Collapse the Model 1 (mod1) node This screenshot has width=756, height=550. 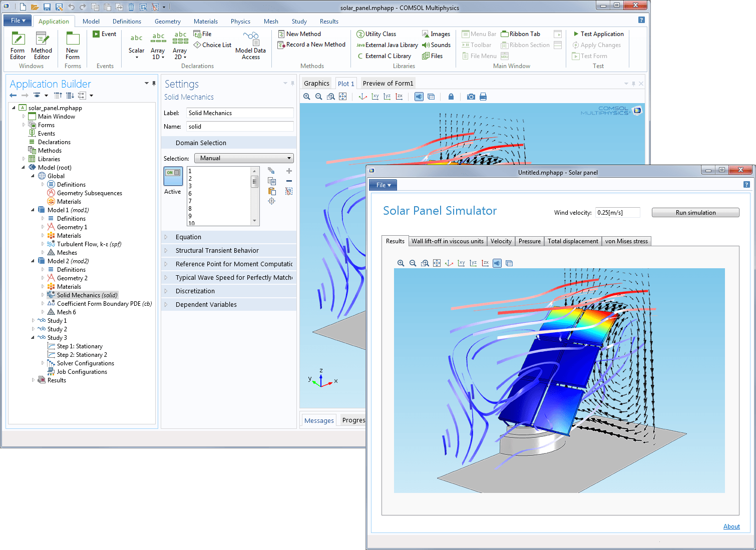[x=33, y=210]
